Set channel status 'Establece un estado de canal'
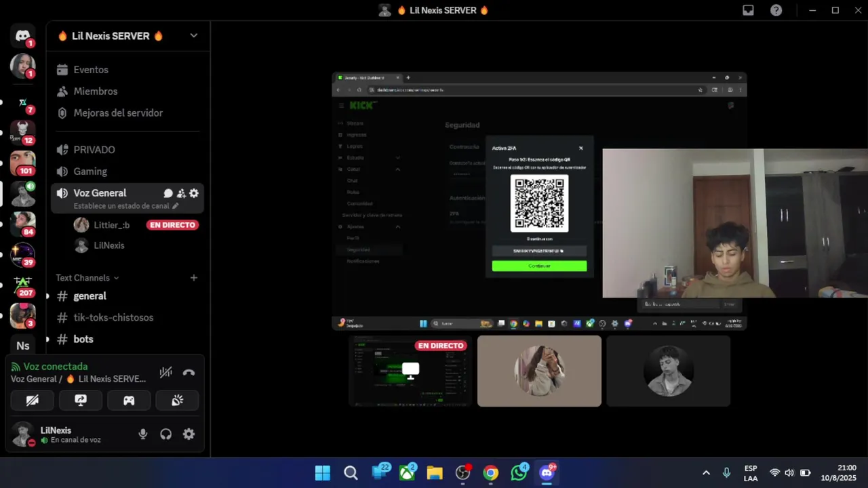Image resolution: width=868 pixels, height=488 pixels. [x=126, y=206]
